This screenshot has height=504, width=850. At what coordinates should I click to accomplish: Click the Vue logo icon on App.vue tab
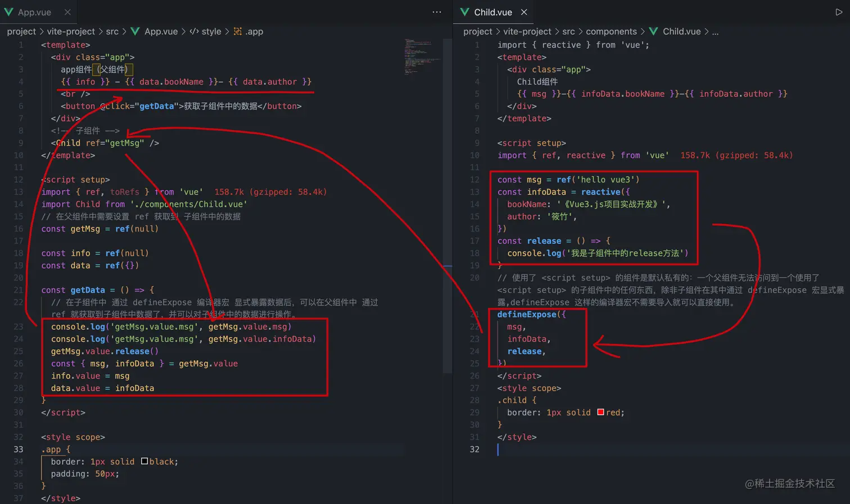[9, 12]
